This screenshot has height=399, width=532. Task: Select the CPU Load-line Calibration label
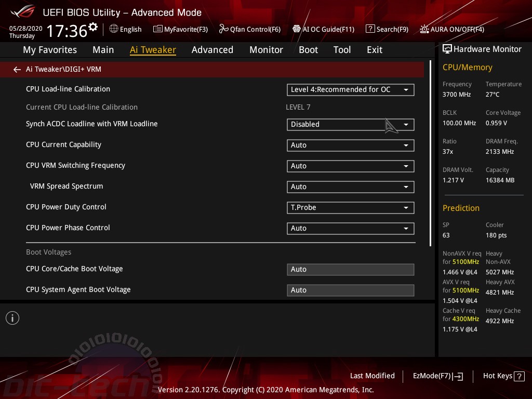(x=68, y=89)
